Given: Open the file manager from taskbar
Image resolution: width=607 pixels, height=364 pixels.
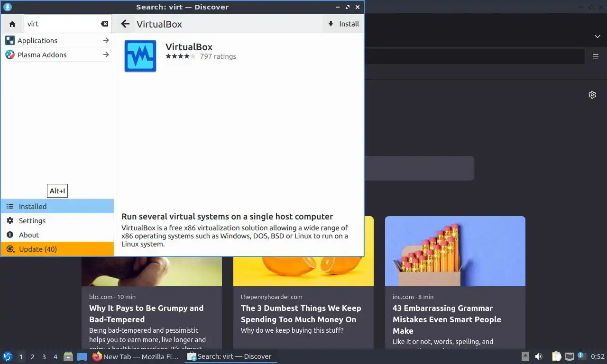Looking at the screenshot, I should pos(68,356).
